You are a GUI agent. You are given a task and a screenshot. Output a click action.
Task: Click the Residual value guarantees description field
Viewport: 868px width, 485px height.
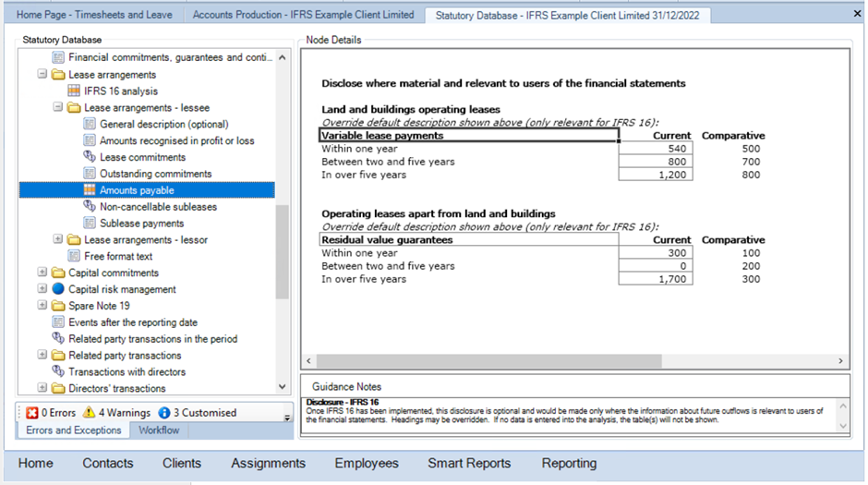(x=469, y=240)
